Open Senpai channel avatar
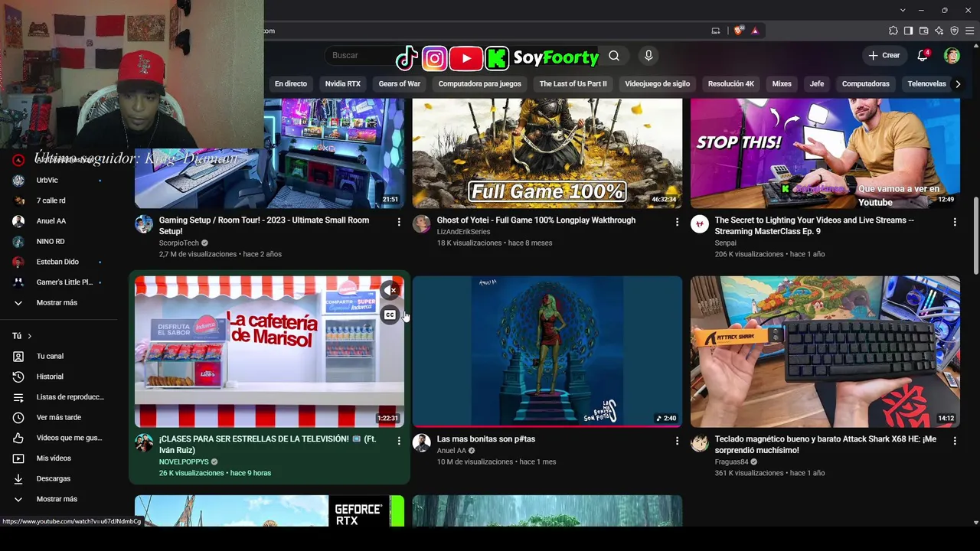Image resolution: width=980 pixels, height=551 pixels. 700,223
